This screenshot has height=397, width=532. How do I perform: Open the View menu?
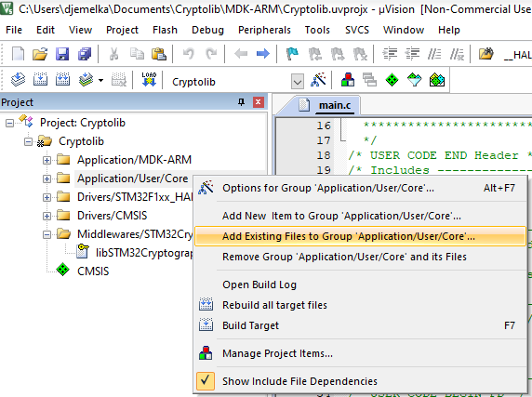point(80,30)
